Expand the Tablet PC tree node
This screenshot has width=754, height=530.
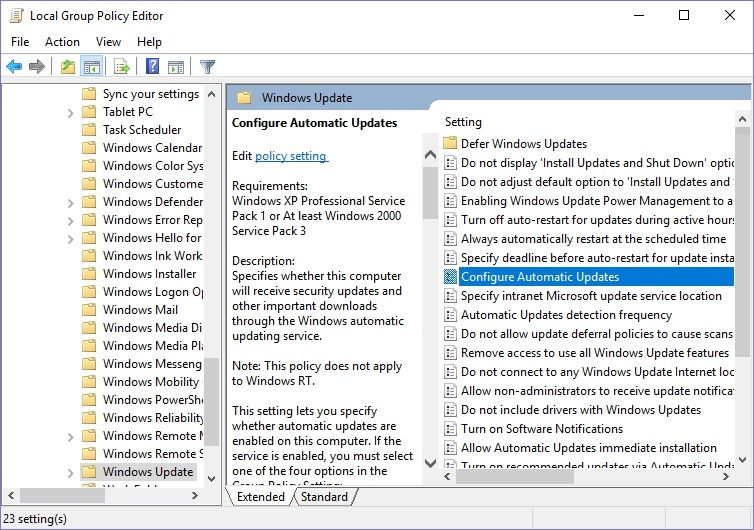71,113
